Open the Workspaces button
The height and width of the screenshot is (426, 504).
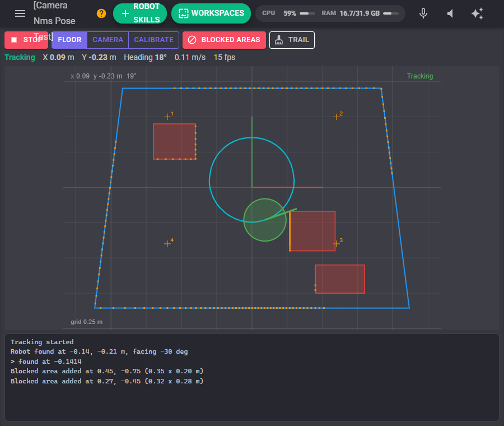(x=211, y=13)
